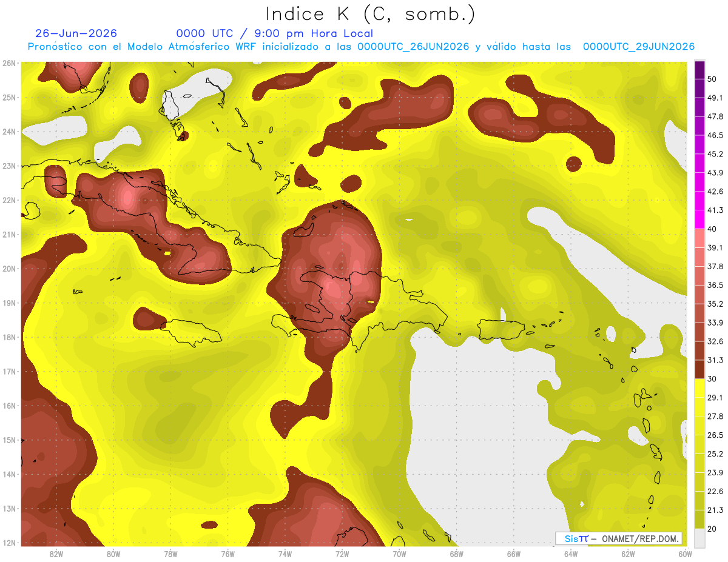The image size is (728, 562).
Task: Click the colorbar label '37.8'
Action: click(x=715, y=266)
